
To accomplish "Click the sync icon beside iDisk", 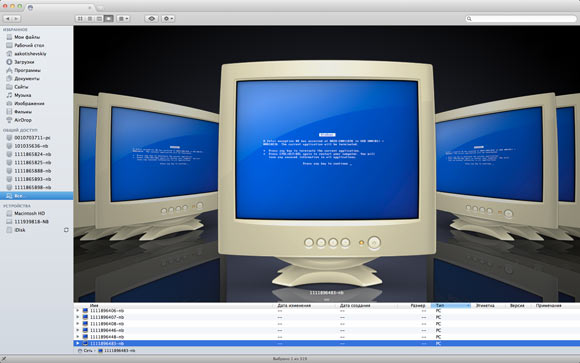I will coord(66,230).
